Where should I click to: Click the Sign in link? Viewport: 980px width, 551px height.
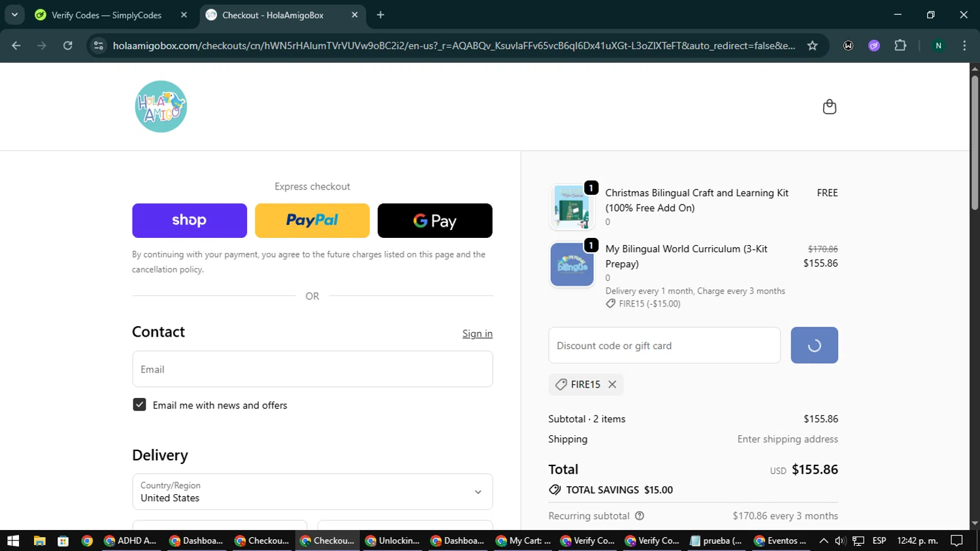(478, 333)
